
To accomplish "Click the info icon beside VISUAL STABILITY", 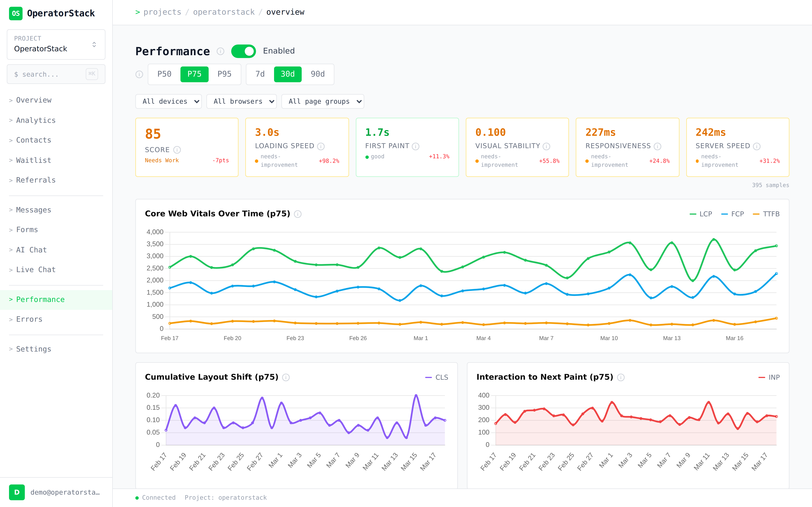I will 546,146.
